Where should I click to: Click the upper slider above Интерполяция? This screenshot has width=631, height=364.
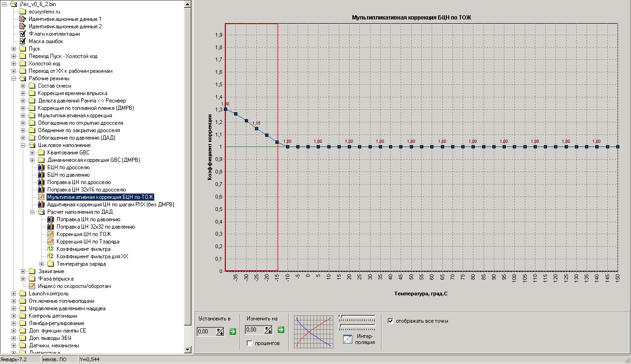pos(357,316)
